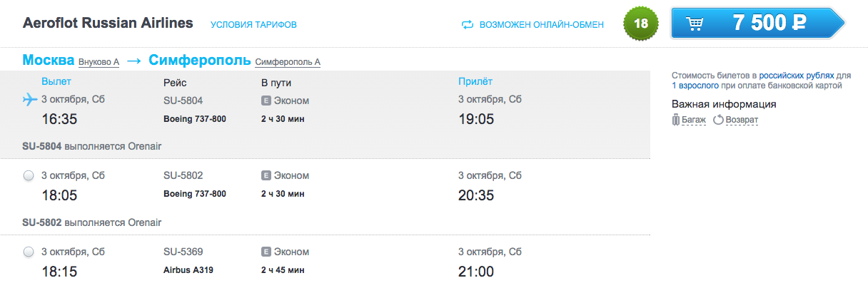Select the 18:15 flight SU-5369 radio button
Screen dimensions: 868x288
click(29, 252)
